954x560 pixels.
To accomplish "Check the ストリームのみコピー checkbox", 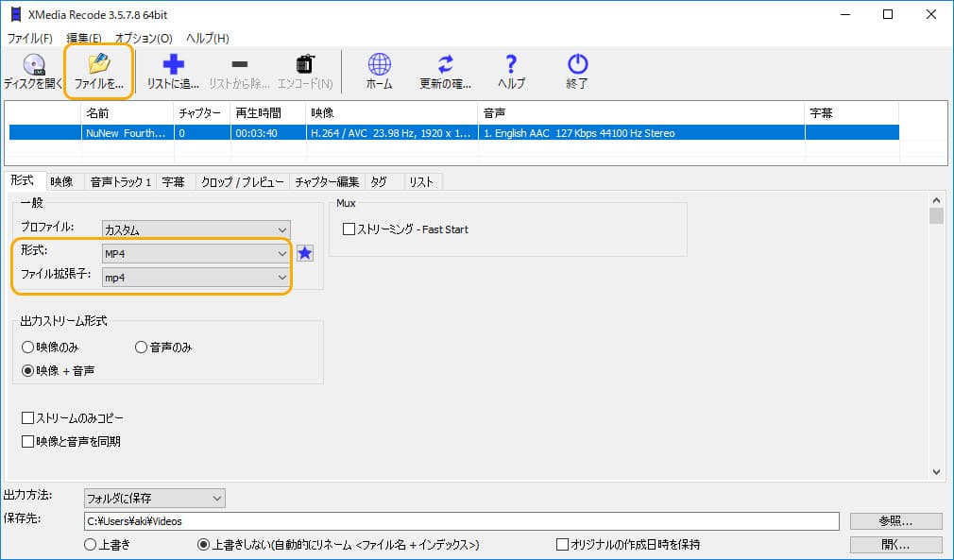I will tap(28, 417).
